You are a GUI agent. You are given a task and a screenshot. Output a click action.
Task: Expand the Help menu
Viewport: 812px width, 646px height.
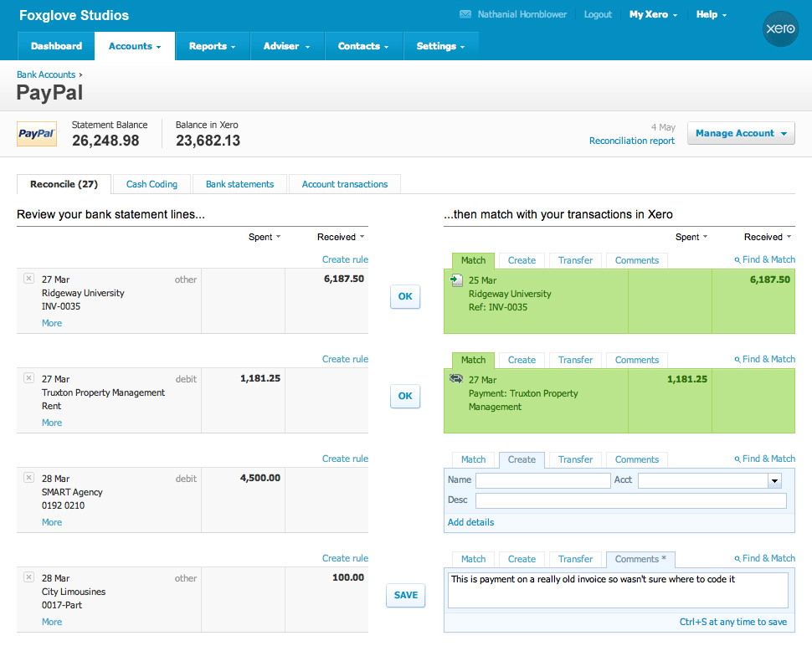pyautogui.click(x=712, y=14)
